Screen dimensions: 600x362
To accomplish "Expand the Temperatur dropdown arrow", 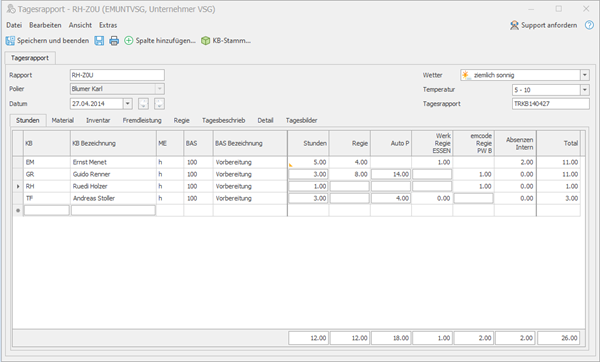I will (585, 90).
